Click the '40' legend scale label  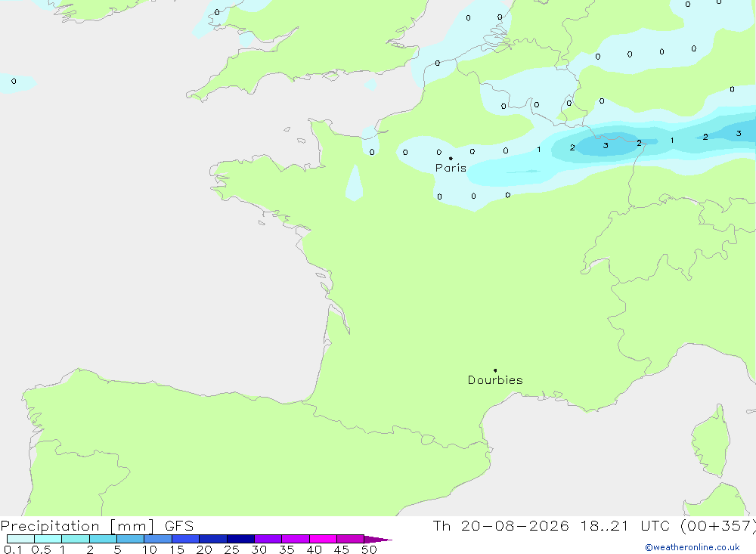tap(314, 549)
